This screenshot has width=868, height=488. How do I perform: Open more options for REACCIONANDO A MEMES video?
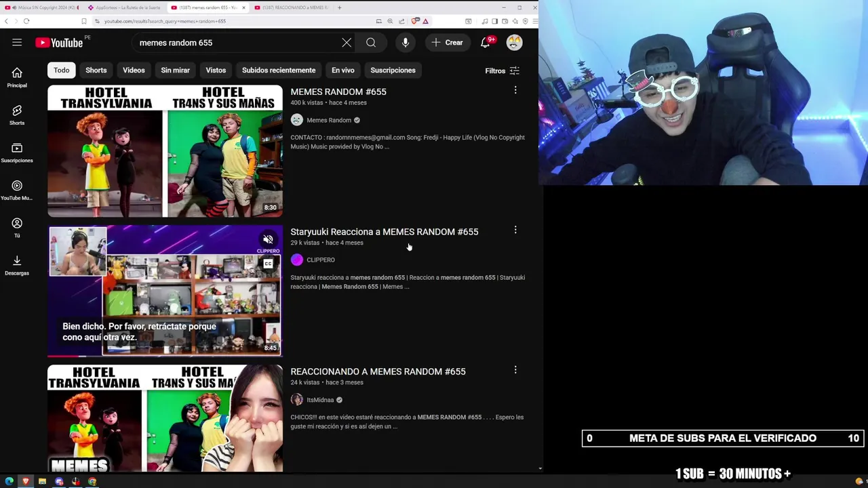pyautogui.click(x=515, y=370)
